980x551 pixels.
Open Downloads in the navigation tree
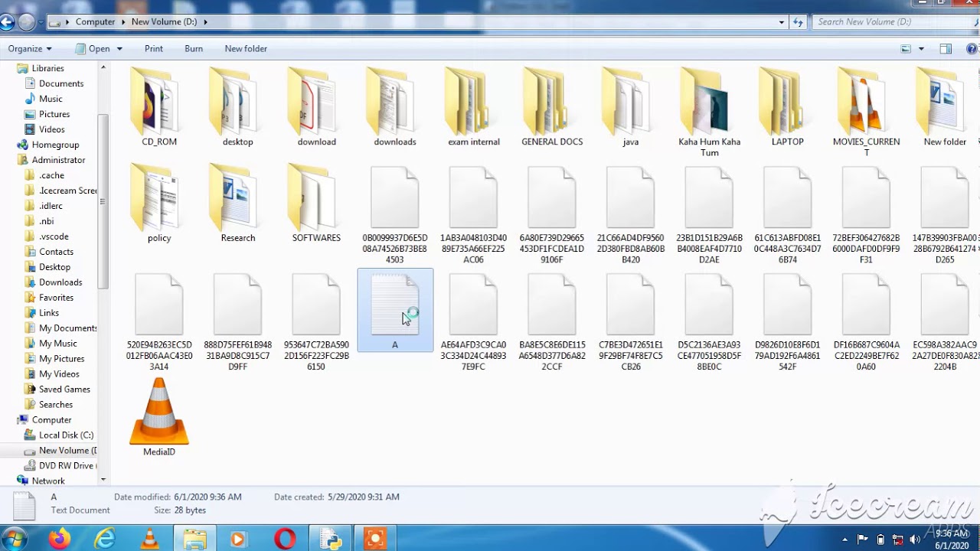click(60, 282)
